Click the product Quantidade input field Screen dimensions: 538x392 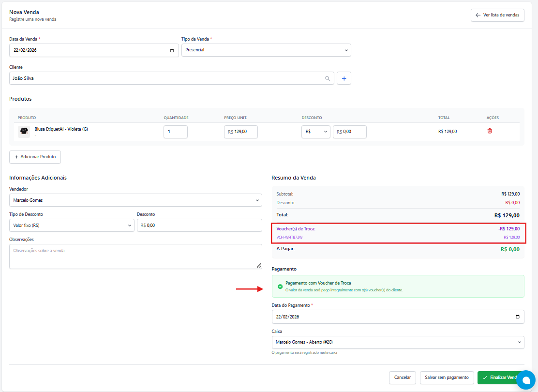(x=175, y=132)
